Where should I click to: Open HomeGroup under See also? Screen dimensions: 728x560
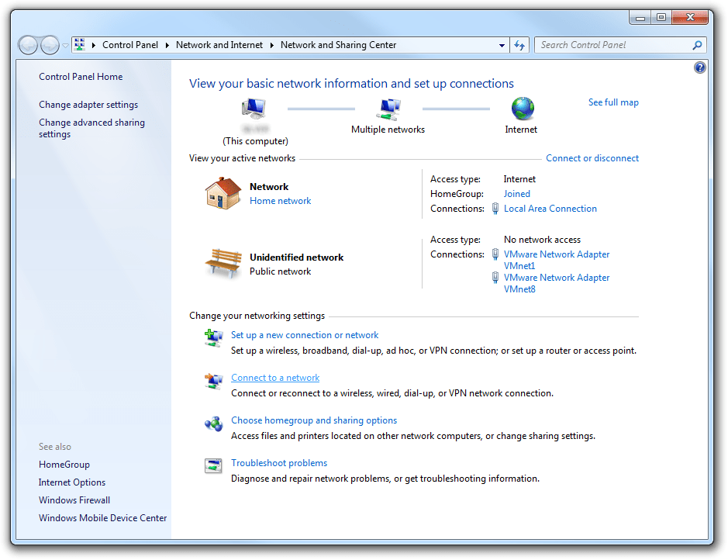[64, 465]
